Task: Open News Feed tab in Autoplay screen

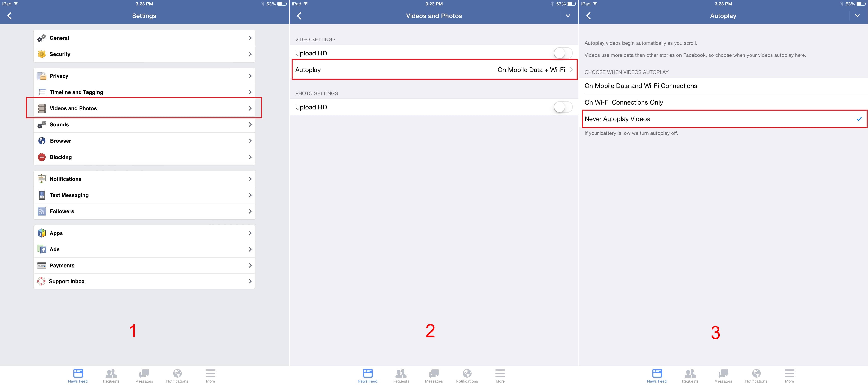Action: pos(657,376)
